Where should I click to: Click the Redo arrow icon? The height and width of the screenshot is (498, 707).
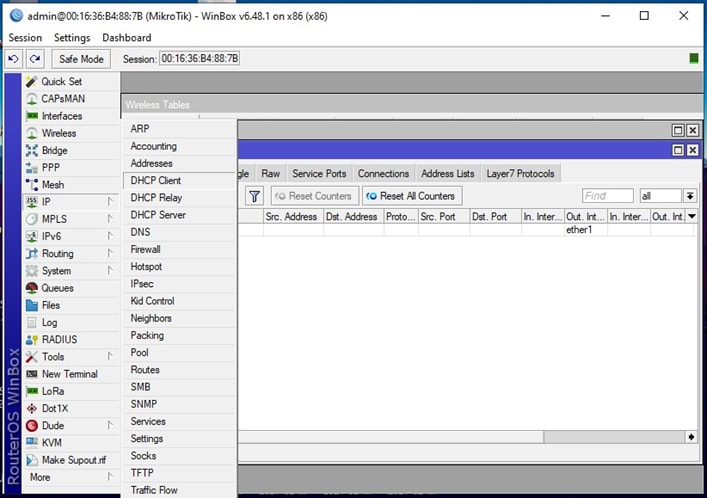point(35,59)
